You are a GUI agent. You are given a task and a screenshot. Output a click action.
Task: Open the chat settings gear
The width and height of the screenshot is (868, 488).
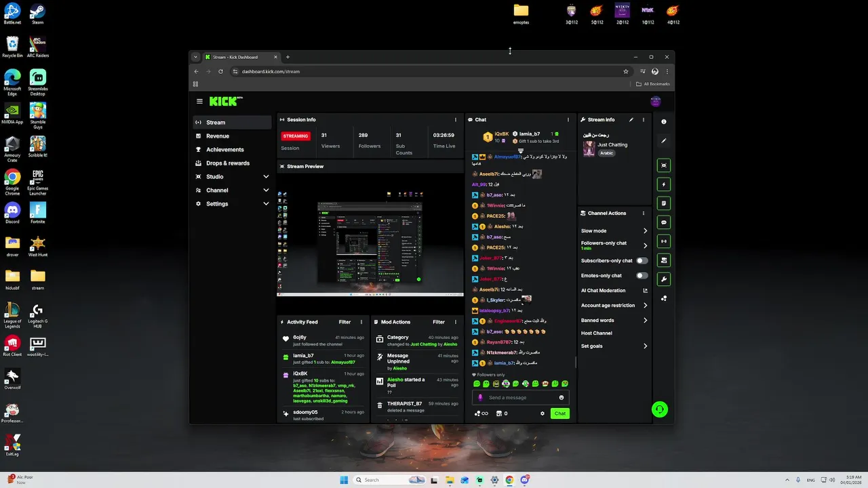pyautogui.click(x=542, y=413)
